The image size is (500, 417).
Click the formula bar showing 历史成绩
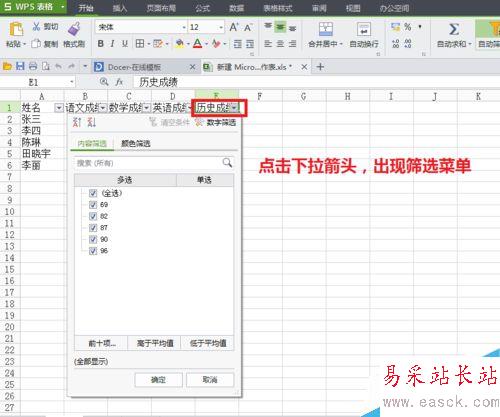[316, 82]
